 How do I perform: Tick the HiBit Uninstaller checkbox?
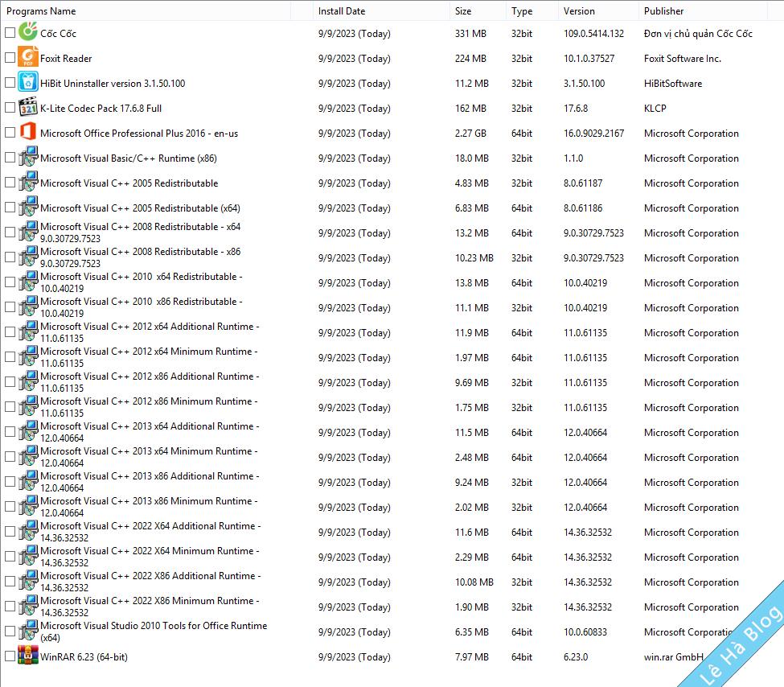coord(10,83)
